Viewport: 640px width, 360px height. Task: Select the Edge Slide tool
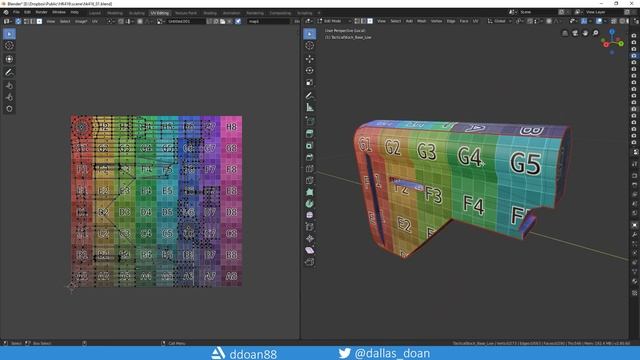[310, 227]
